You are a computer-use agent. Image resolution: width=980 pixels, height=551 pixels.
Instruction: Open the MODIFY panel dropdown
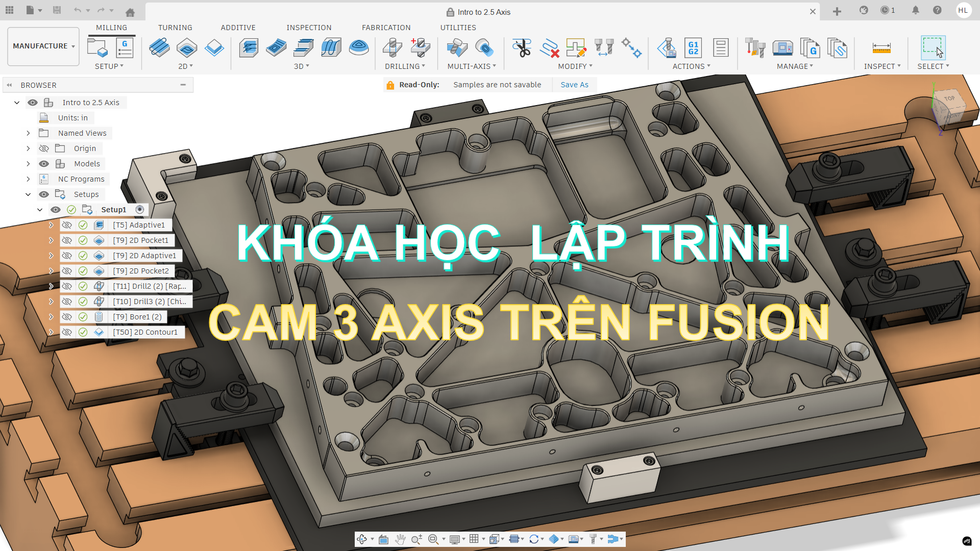(575, 66)
